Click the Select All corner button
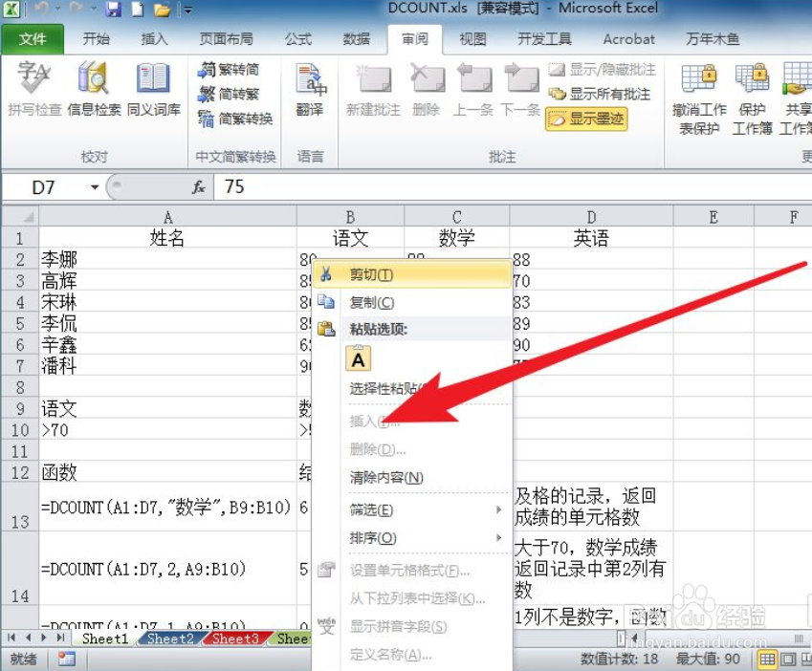812x671 pixels. click(20, 216)
